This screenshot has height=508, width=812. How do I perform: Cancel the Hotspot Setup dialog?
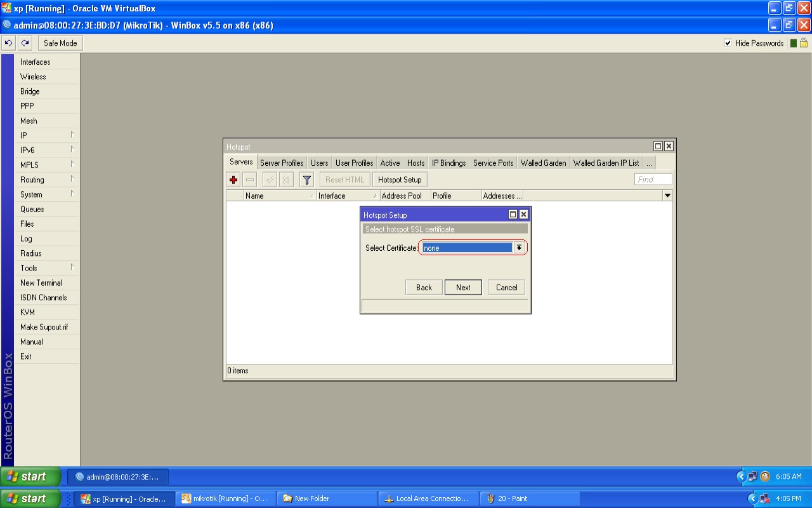point(506,287)
